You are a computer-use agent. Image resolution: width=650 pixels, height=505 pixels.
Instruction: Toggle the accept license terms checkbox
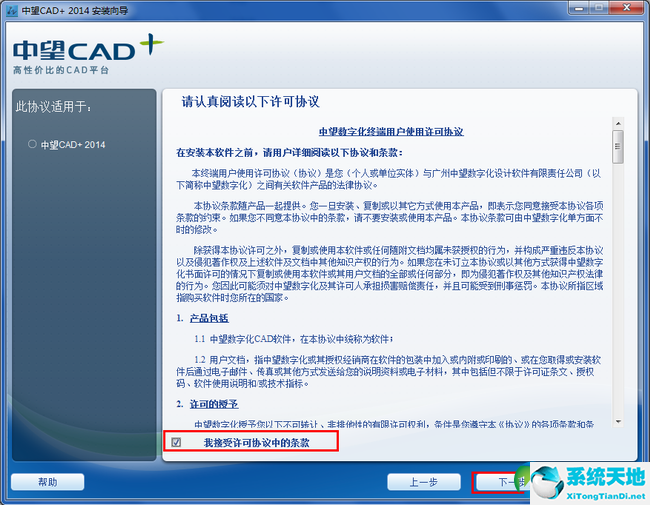tap(176, 442)
